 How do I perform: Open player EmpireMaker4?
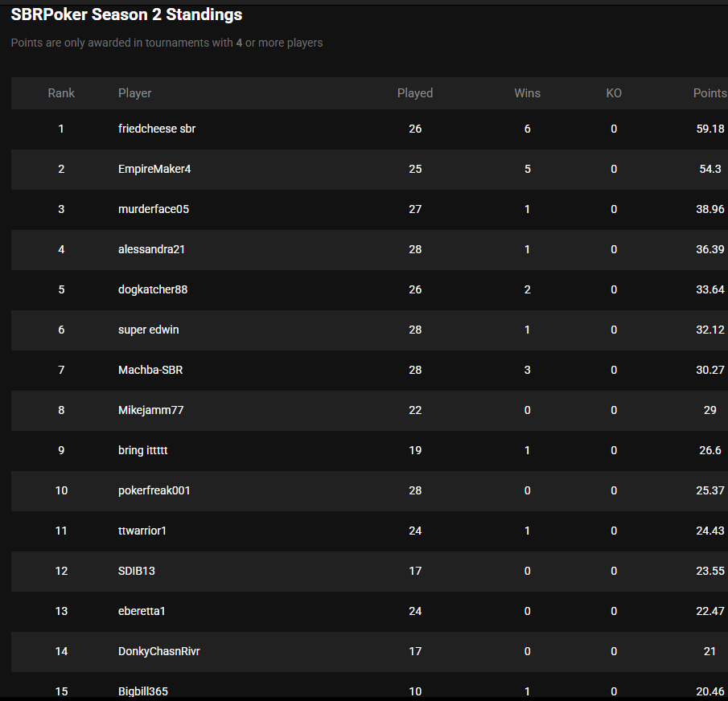tap(154, 169)
